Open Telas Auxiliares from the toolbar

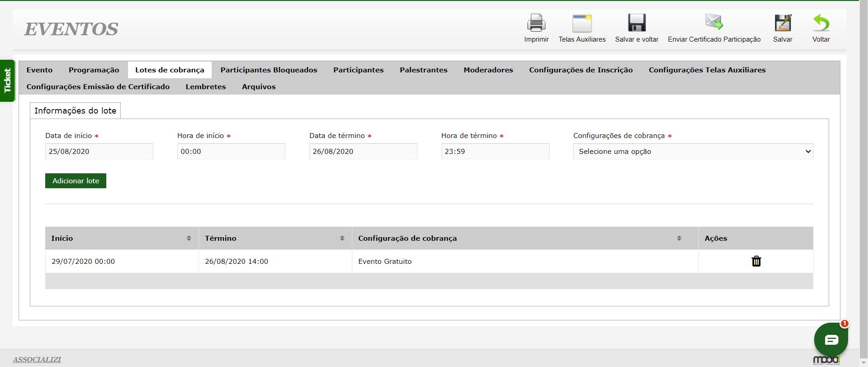(582, 24)
